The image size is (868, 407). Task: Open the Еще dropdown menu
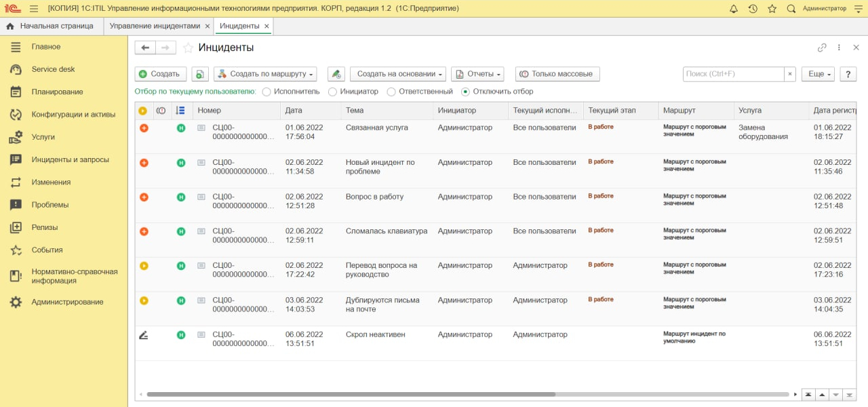818,74
